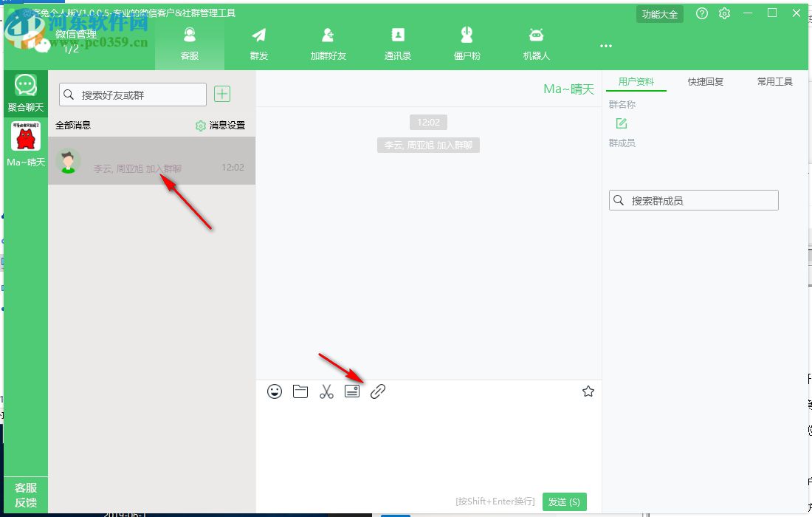Switch to the 常用工具 tab
This screenshot has width=812, height=517.
[x=774, y=82]
